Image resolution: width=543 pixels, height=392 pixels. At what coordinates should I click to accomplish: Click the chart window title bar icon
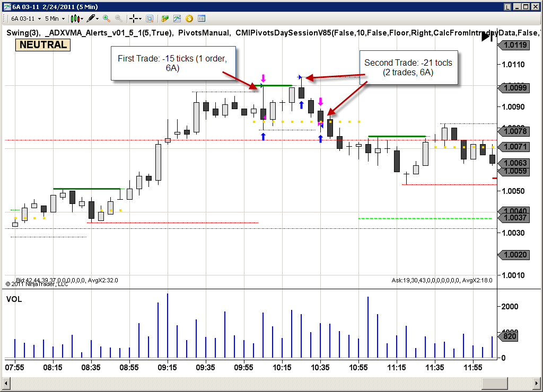7,6
